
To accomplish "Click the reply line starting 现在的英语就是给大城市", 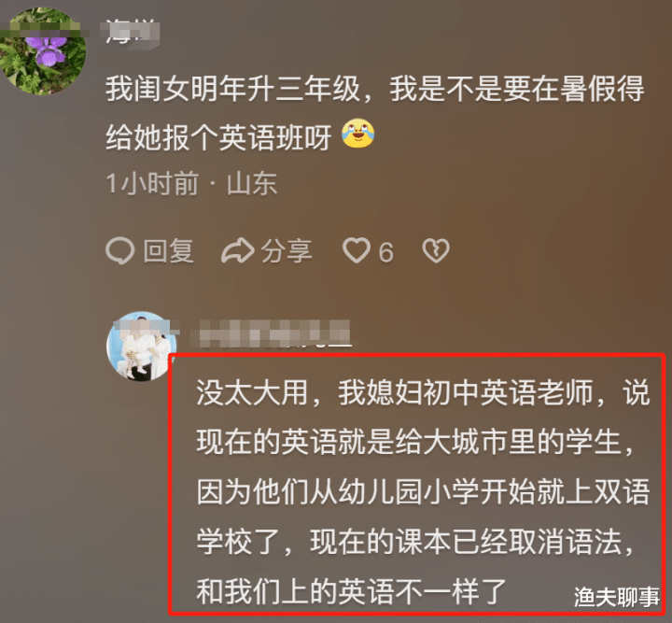I will [414, 442].
